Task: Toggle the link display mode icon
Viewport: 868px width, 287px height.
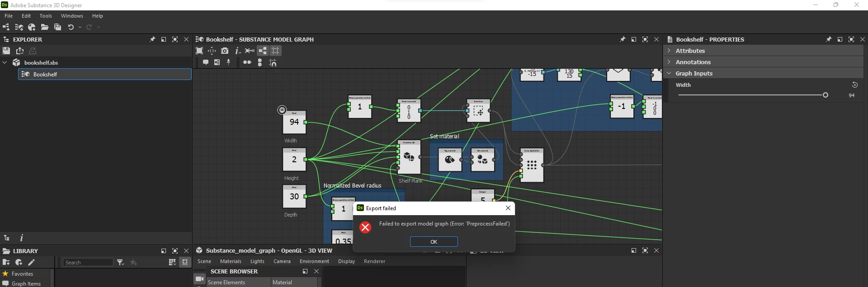Action: [250, 51]
